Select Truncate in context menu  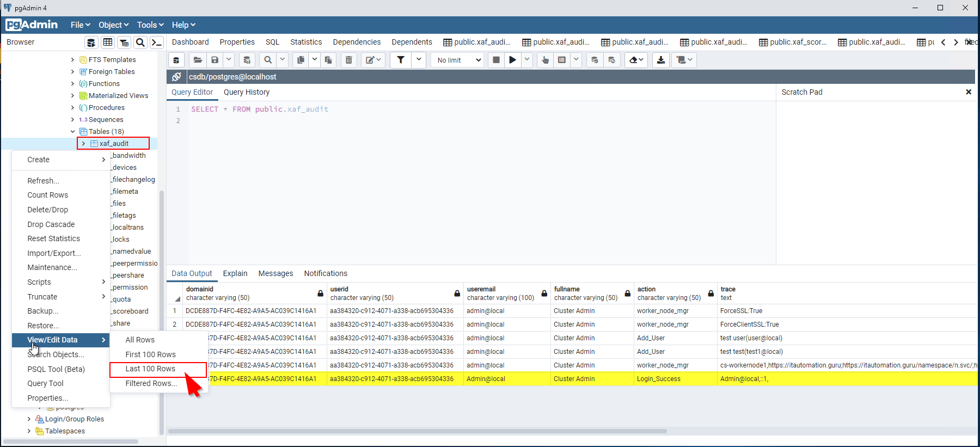point(61,297)
